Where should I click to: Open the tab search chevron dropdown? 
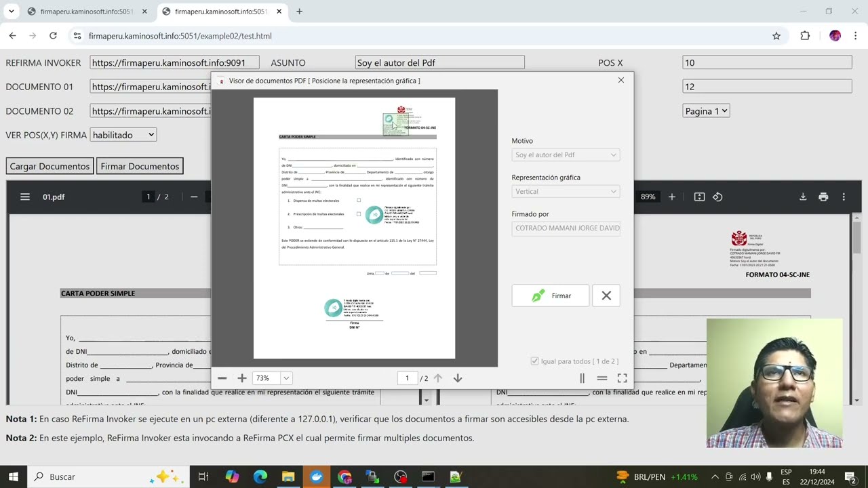pos(11,12)
